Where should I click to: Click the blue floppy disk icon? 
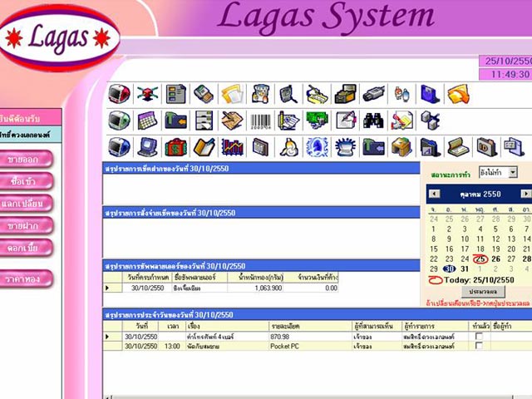tap(430, 94)
